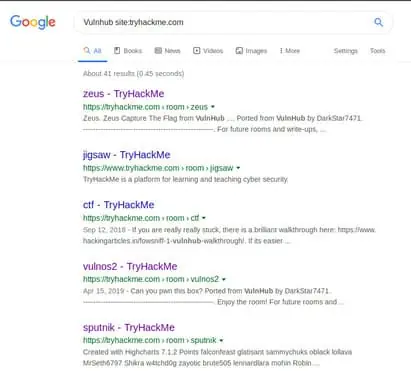This screenshot has height=371, width=411.
Task: Open the vulnos2 - TryHackMe result
Action: click(130, 266)
